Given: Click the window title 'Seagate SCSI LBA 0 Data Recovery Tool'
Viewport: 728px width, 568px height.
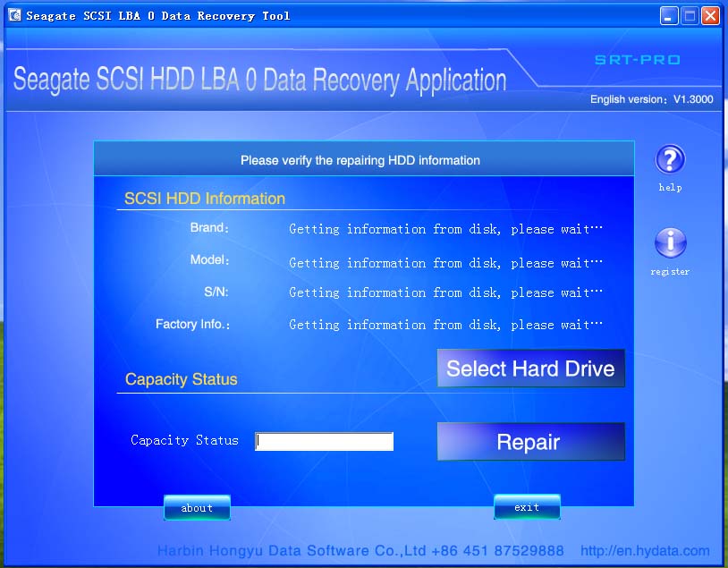Looking at the screenshot, I should (x=158, y=16).
